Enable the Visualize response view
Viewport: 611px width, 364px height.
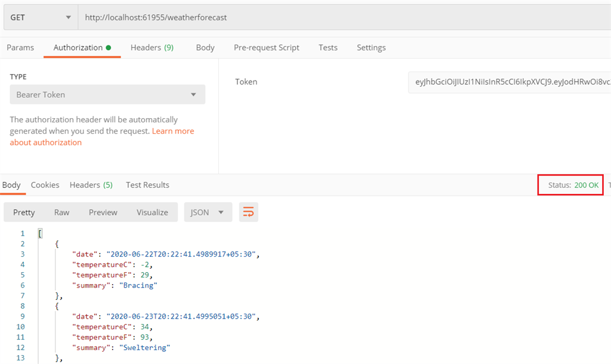point(152,212)
